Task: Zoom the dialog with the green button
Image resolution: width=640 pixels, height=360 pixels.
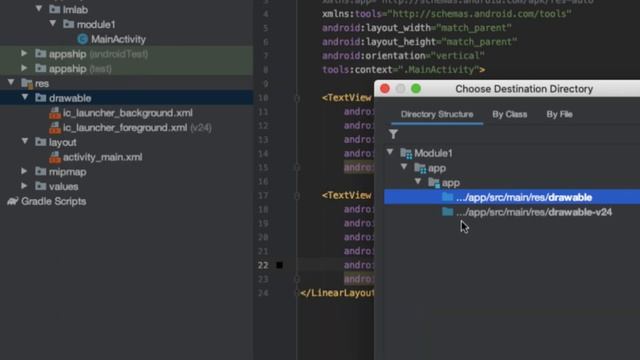Action: (x=416, y=89)
